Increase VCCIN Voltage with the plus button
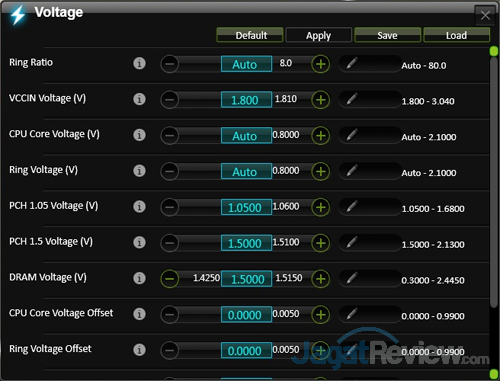 (x=321, y=100)
